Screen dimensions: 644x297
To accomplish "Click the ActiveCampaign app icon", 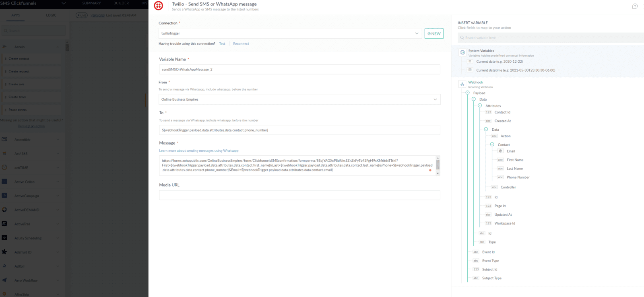I will point(4,196).
